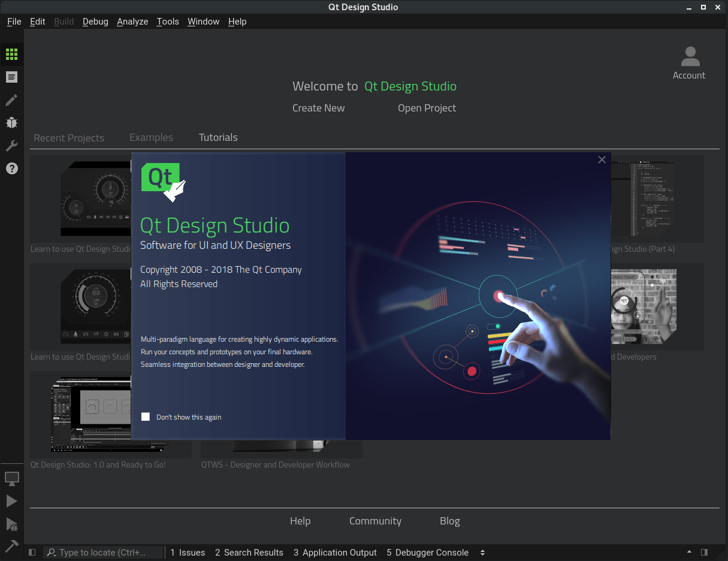
Task: Open Help mode question mark icon
Action: [11, 168]
